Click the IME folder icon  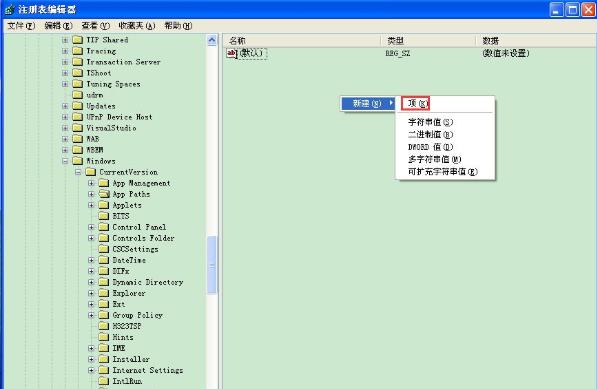click(x=104, y=348)
